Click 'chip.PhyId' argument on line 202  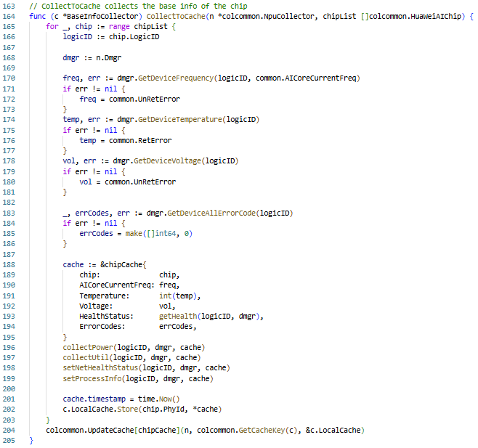tap(163, 410)
